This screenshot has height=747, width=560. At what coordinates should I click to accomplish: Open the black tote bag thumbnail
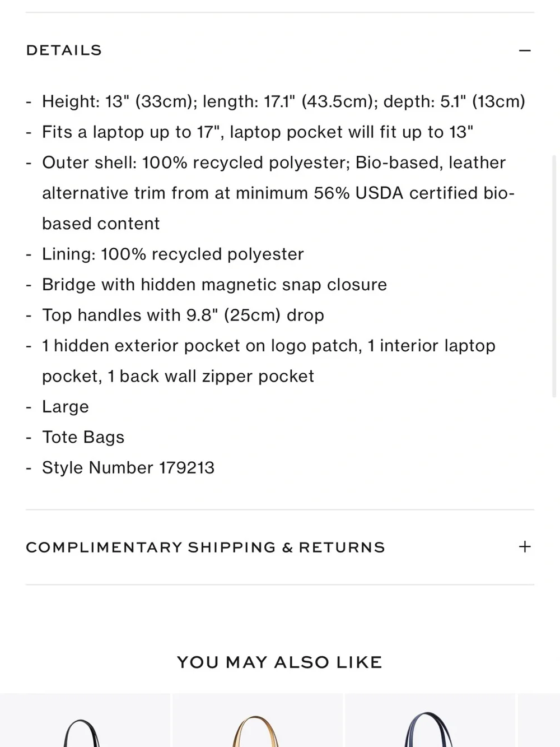85,720
